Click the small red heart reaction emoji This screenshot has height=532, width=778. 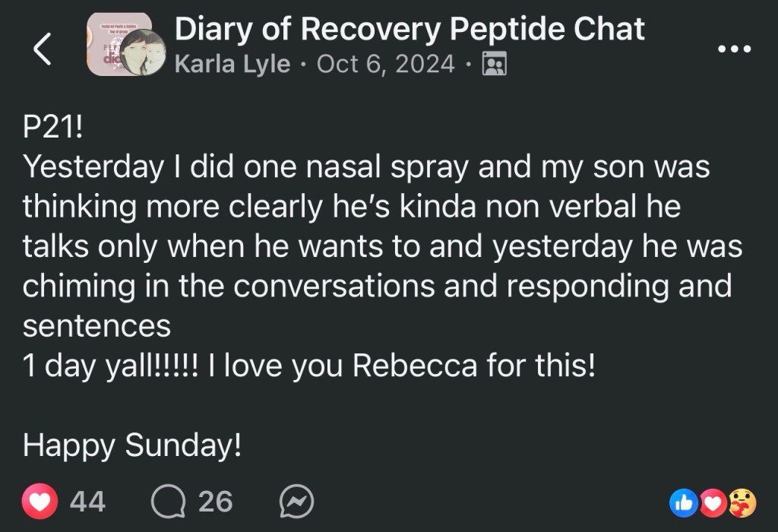pos(713,502)
